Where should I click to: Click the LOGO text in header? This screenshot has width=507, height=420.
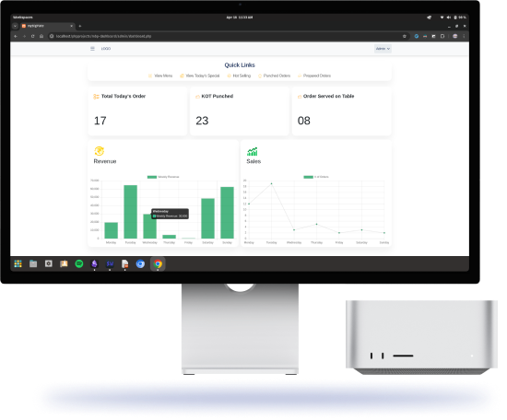click(107, 50)
